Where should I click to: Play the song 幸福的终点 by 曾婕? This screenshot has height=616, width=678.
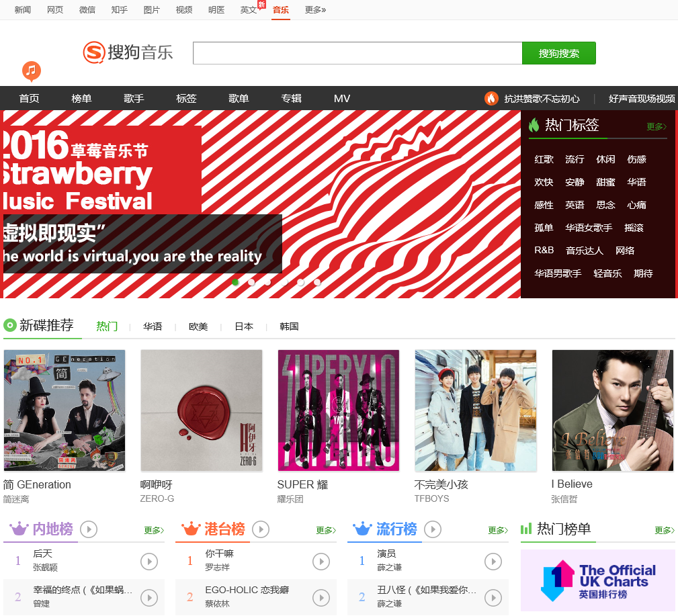click(x=149, y=598)
